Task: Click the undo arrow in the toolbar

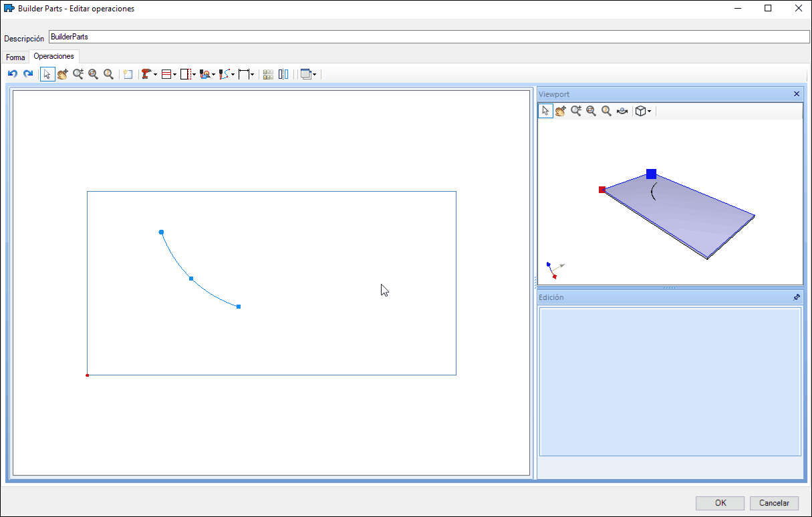Action: [x=12, y=74]
